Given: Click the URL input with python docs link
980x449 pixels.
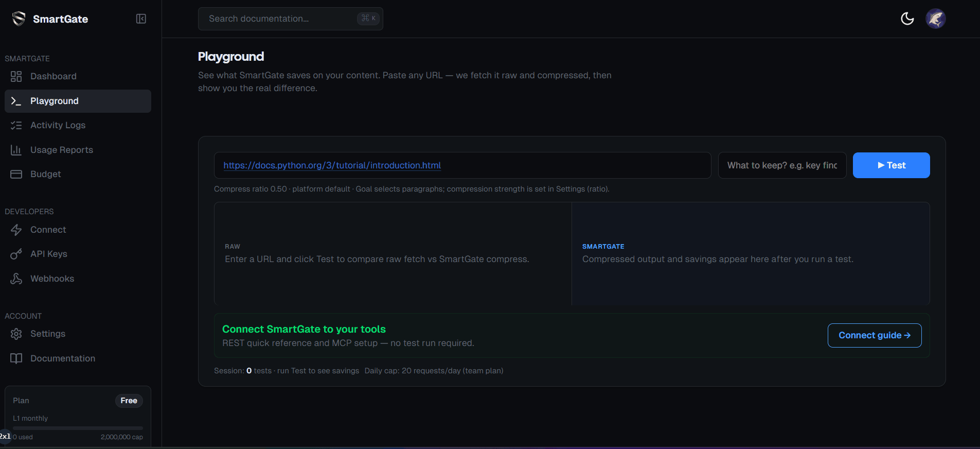Looking at the screenshot, I should coord(462,165).
